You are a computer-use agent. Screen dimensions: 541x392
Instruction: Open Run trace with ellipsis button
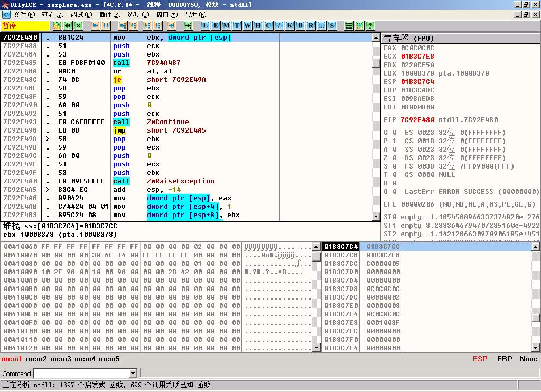[x=321, y=25]
